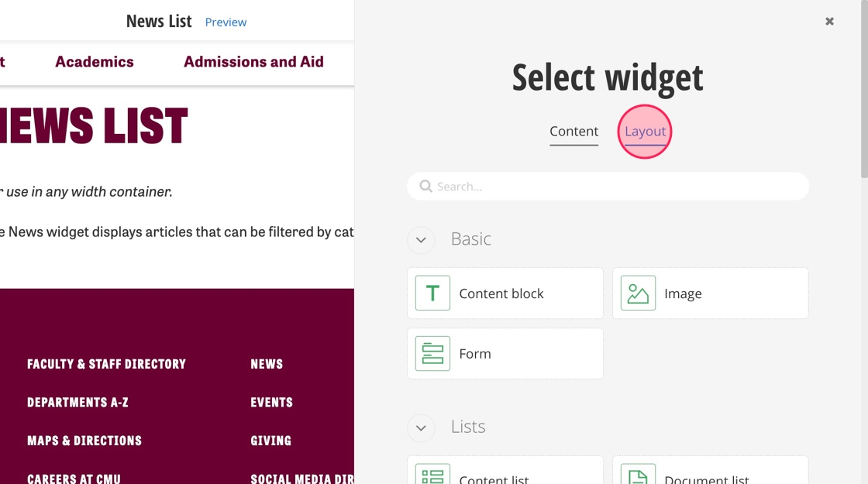Close the Select widget panel
The height and width of the screenshot is (484, 868).
[x=829, y=22]
